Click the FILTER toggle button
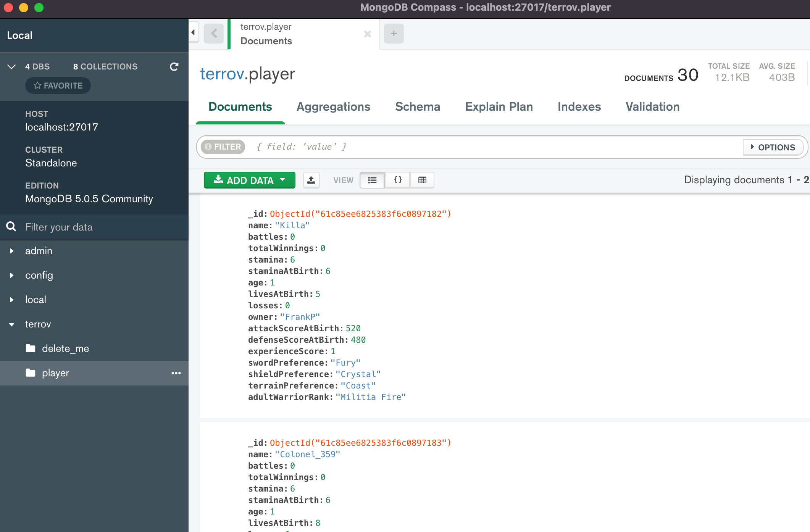Viewport: 810px width, 532px height. pyautogui.click(x=223, y=147)
